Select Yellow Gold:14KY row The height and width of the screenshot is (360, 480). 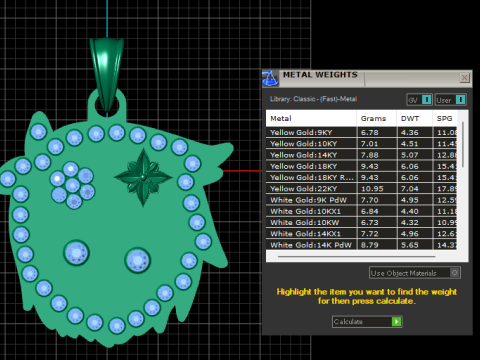pos(361,155)
